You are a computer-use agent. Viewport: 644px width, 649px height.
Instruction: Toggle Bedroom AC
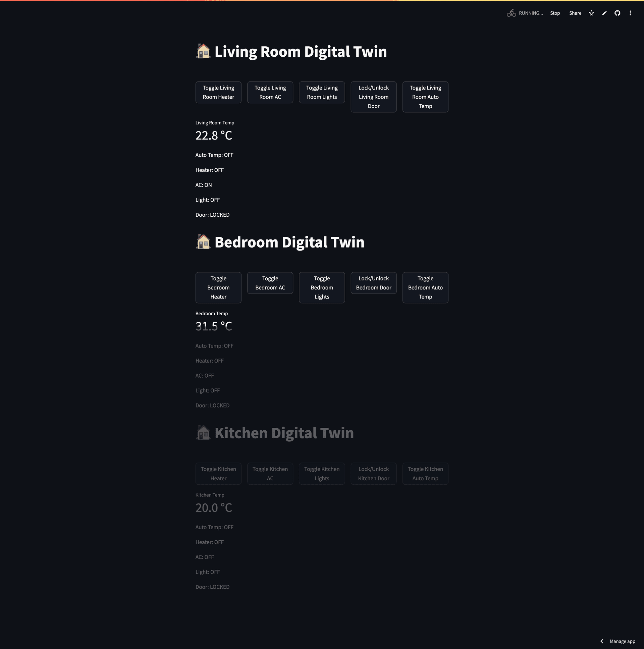point(270,282)
